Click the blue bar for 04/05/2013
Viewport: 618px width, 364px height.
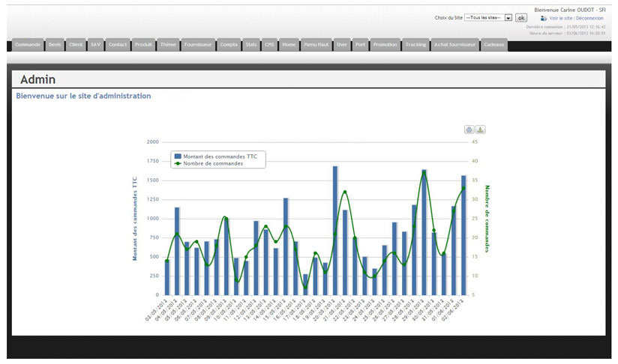pyautogui.click(x=177, y=252)
